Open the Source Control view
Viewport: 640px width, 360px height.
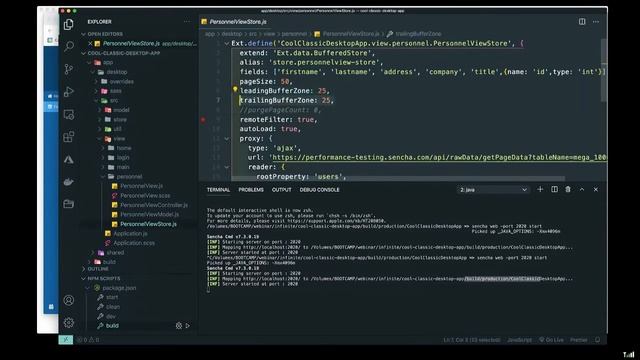[69, 69]
